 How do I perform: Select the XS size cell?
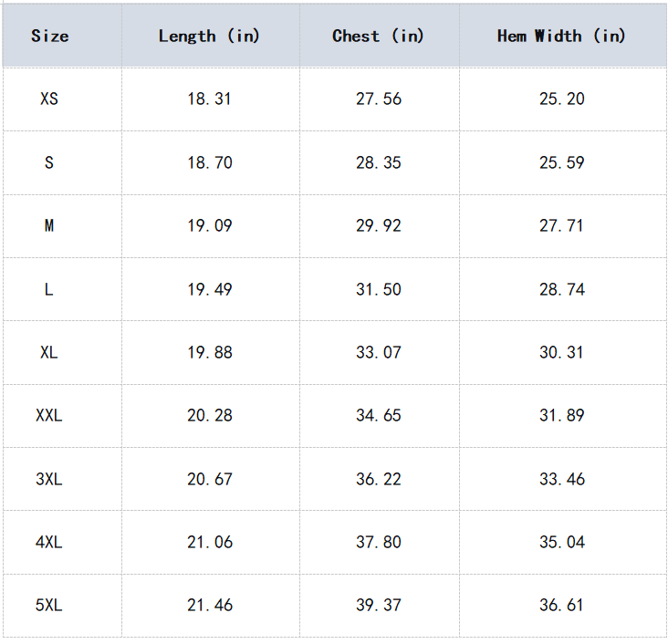coord(49,99)
